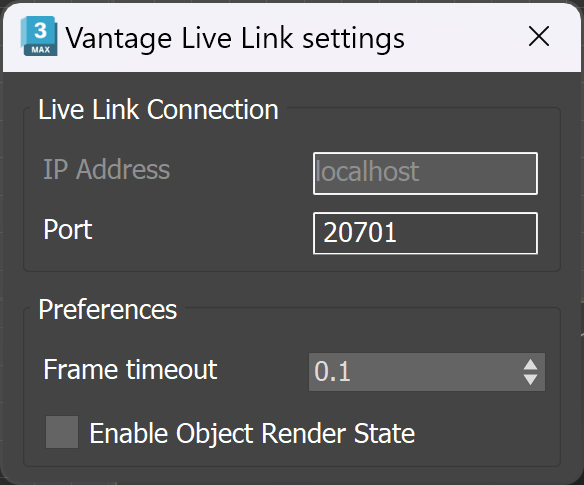Click the Port label
This screenshot has width=584, height=485.
tap(68, 229)
